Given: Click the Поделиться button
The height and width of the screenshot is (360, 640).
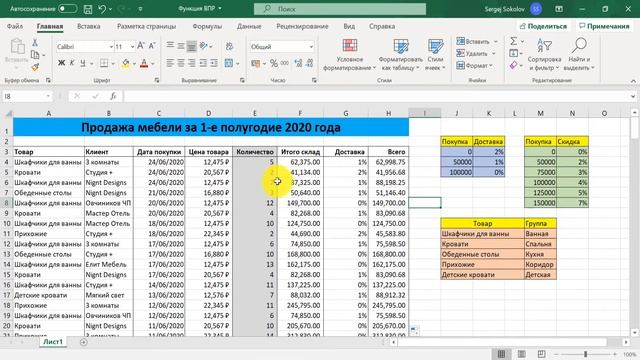Looking at the screenshot, I should coord(544,26).
